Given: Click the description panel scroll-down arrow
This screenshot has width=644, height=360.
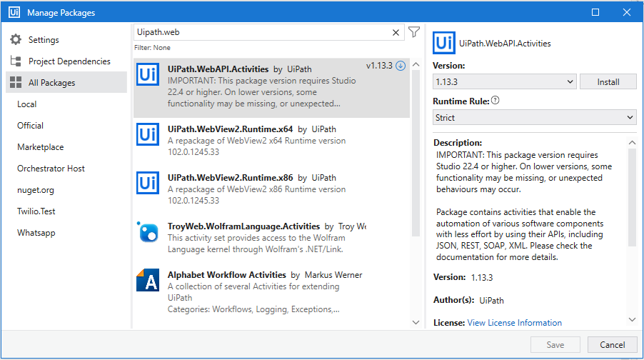Looking at the screenshot, I should (632, 320).
